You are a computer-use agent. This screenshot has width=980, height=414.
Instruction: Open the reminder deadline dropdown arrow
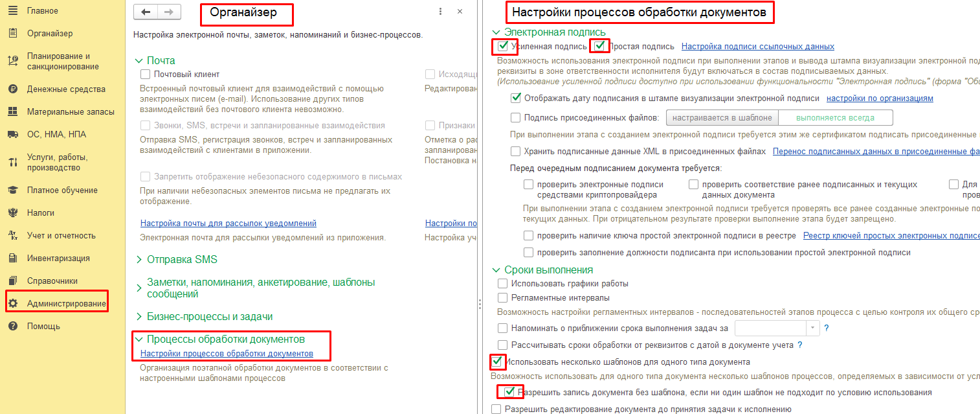pyautogui.click(x=813, y=328)
